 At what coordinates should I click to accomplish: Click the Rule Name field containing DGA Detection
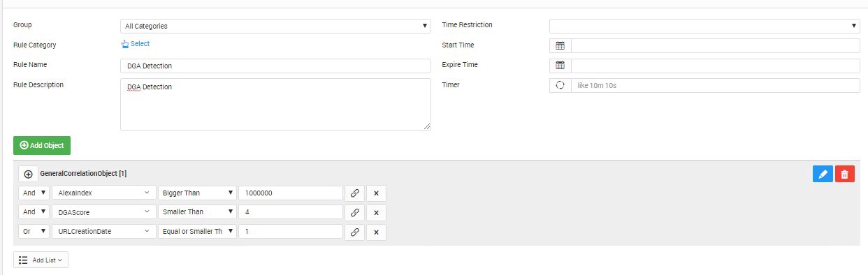coord(275,66)
